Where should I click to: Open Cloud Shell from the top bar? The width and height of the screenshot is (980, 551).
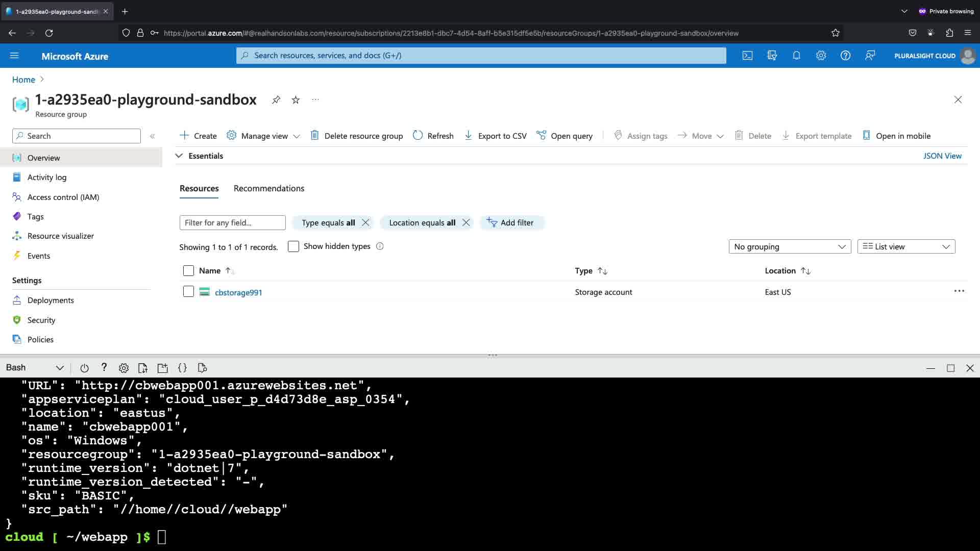pos(747,56)
